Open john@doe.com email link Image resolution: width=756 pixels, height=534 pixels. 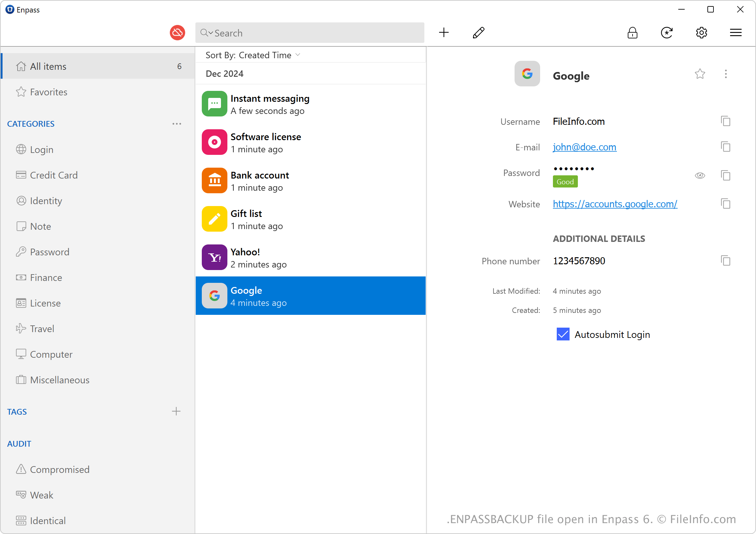585,147
